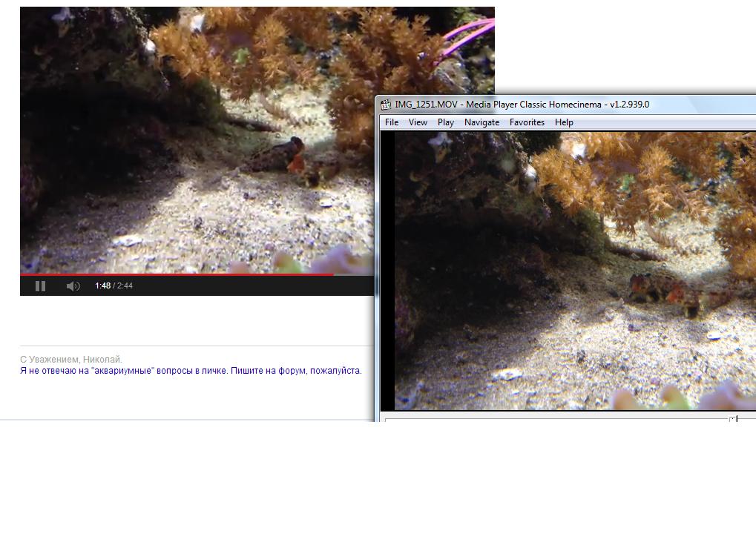This screenshot has width=756, height=545.
Task: Open Help menu in Media Player Classic
Action: pyautogui.click(x=564, y=122)
